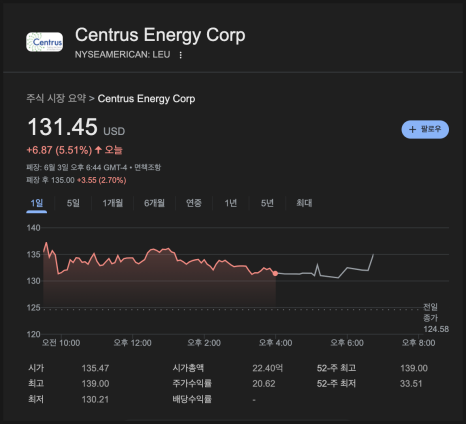Select the 5년 range tab
This screenshot has height=424, width=466.
click(x=267, y=203)
